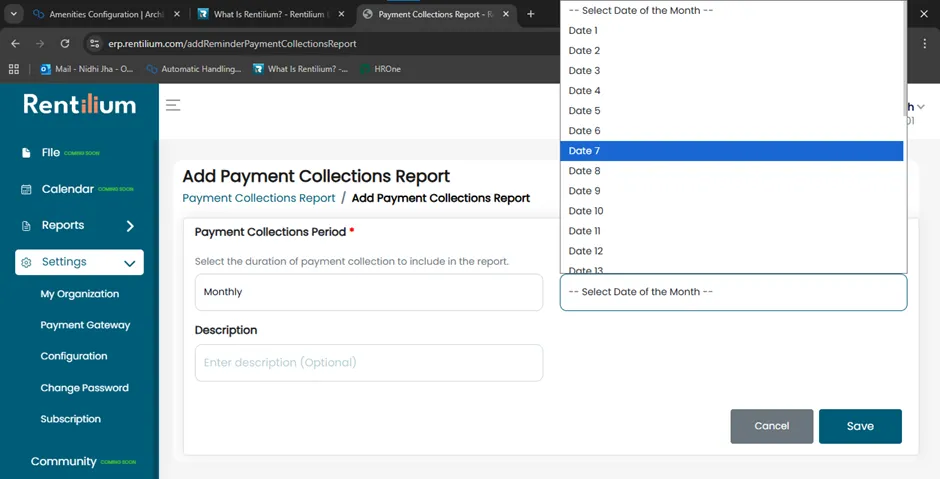Select highlighted Date 7 option
Viewport: 940px width, 479px height.
pos(731,151)
